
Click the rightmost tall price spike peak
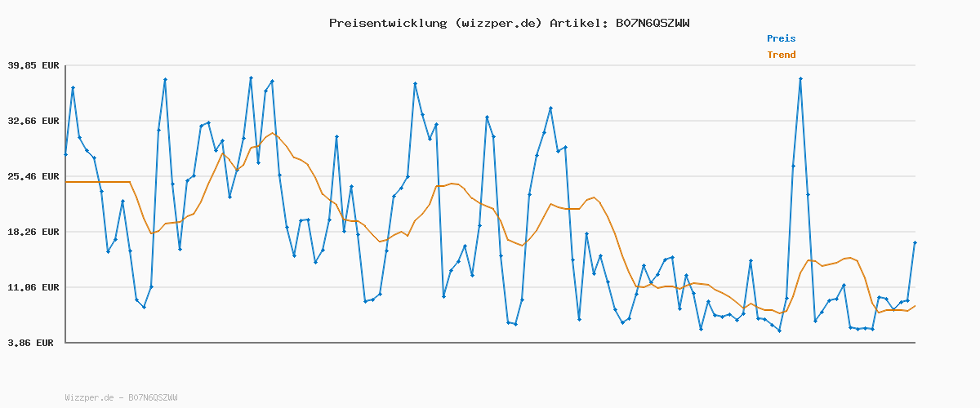(800, 79)
